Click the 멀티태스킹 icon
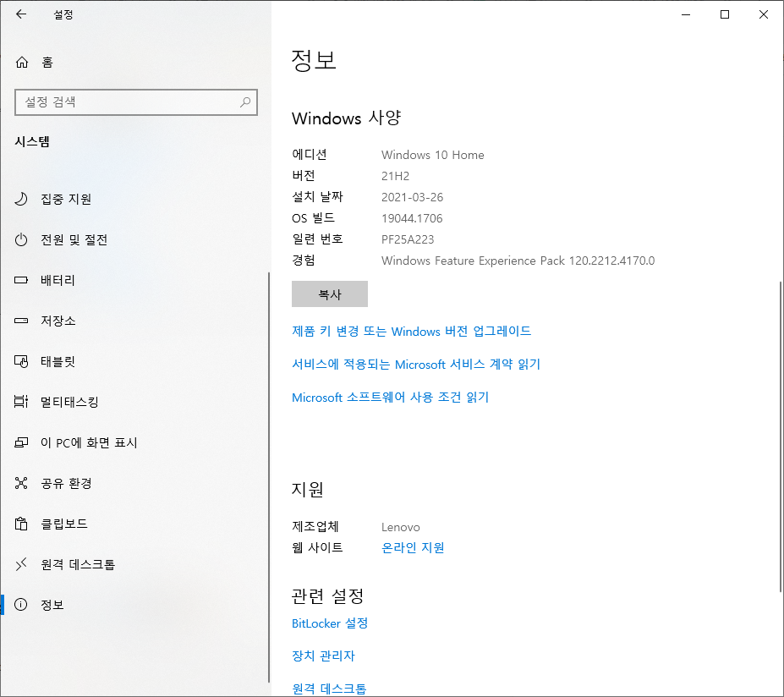The image size is (784, 697). [x=21, y=402]
